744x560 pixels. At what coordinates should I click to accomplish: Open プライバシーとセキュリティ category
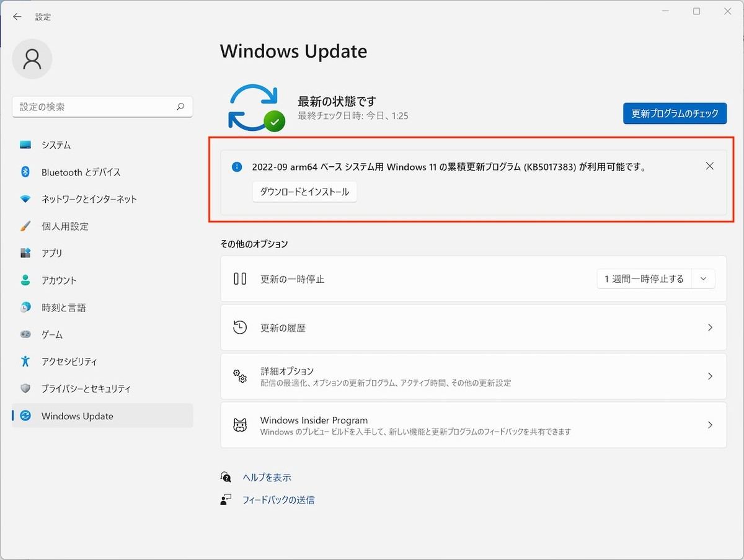pos(102,389)
